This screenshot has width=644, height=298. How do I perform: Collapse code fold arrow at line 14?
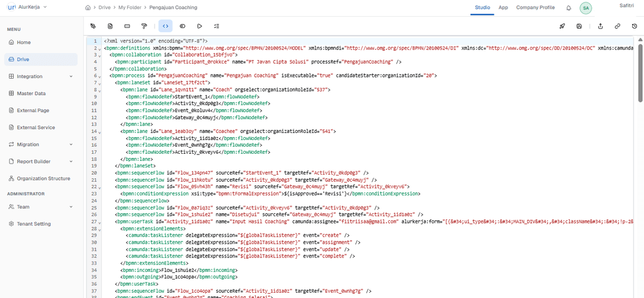[x=100, y=131]
